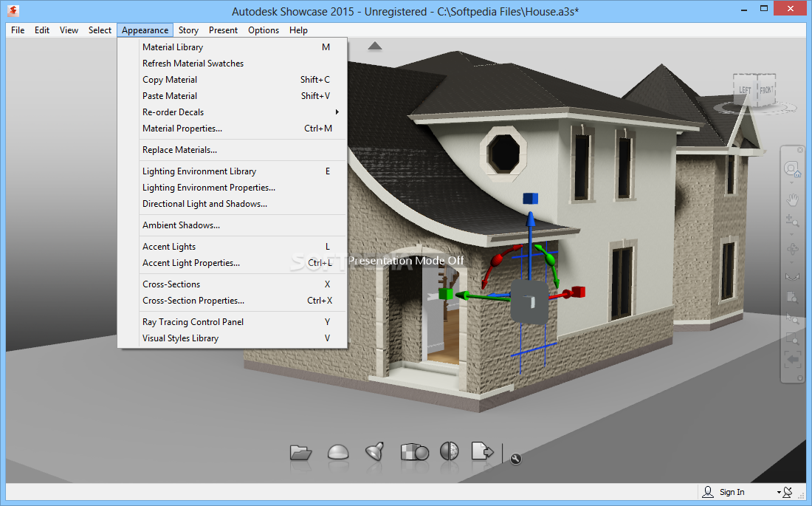812x506 pixels.
Task: Click the Sign In link
Action: (732, 492)
